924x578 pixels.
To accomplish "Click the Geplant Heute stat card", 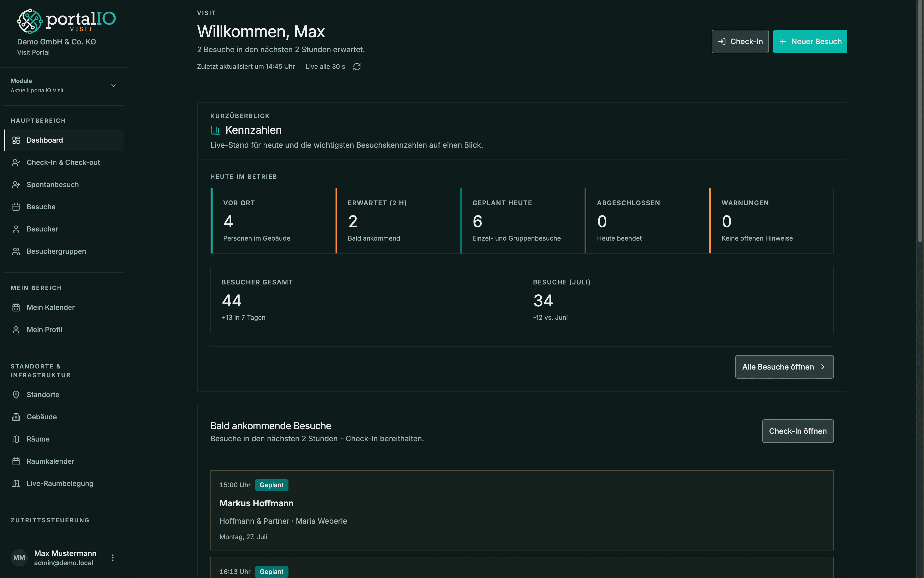I will 522,220.
